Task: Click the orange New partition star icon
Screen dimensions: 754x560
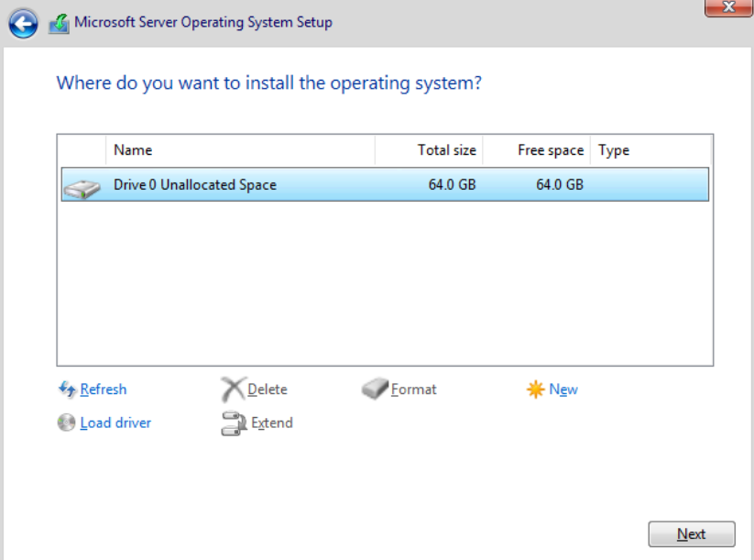Action: pos(536,390)
